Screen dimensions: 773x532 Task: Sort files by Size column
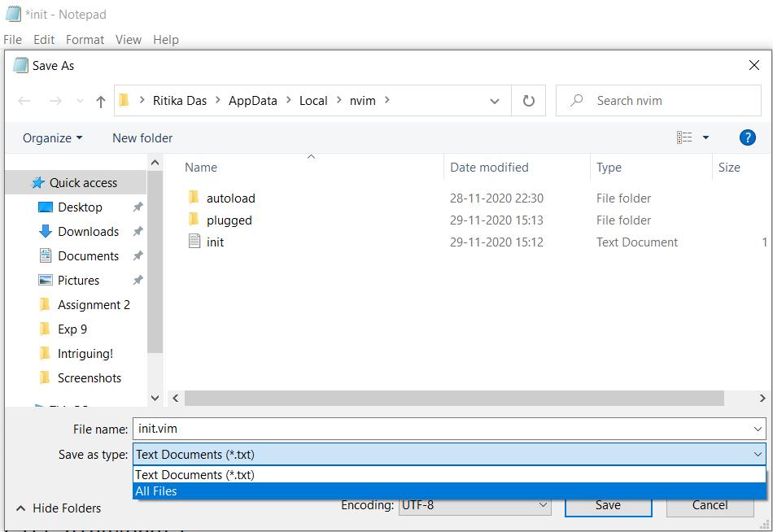[729, 168]
